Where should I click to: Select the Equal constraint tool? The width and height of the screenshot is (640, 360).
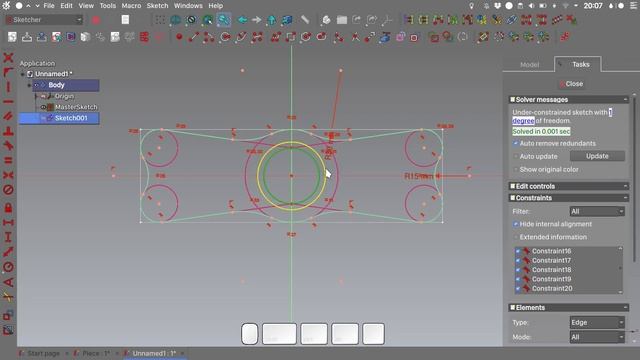(x=8, y=160)
